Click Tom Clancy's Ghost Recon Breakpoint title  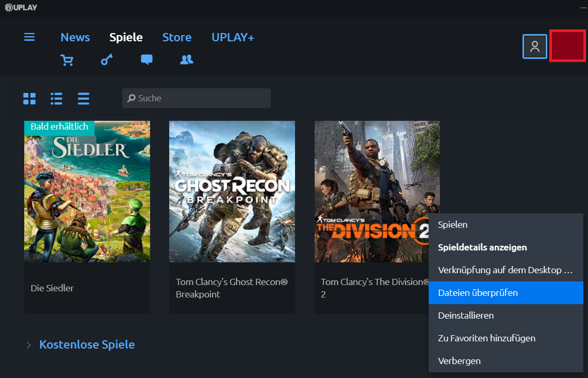tap(232, 288)
